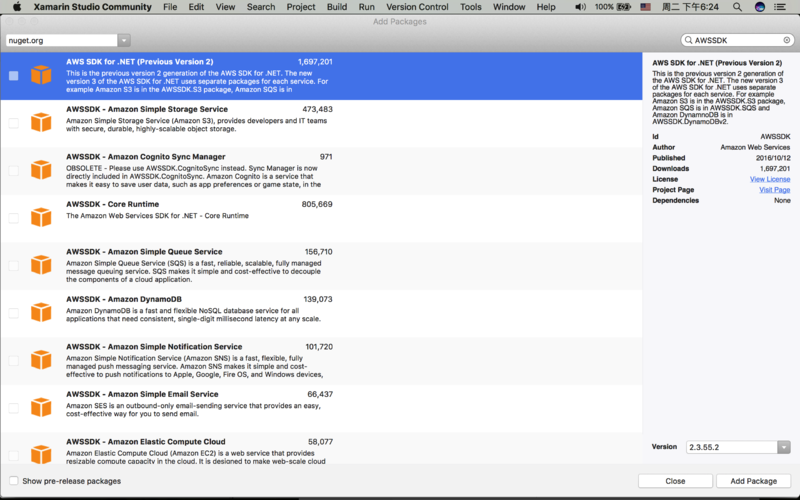Click the US flag input source icon
800x500 pixels.
pos(645,7)
